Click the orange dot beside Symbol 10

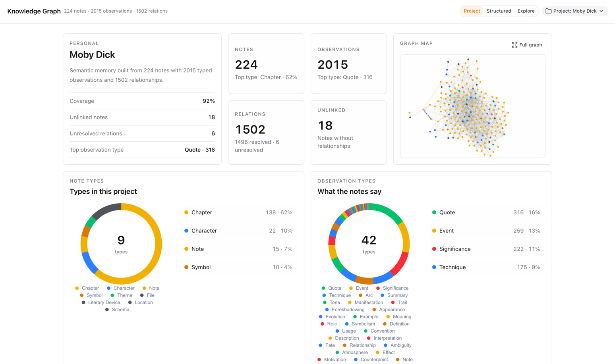point(186,267)
